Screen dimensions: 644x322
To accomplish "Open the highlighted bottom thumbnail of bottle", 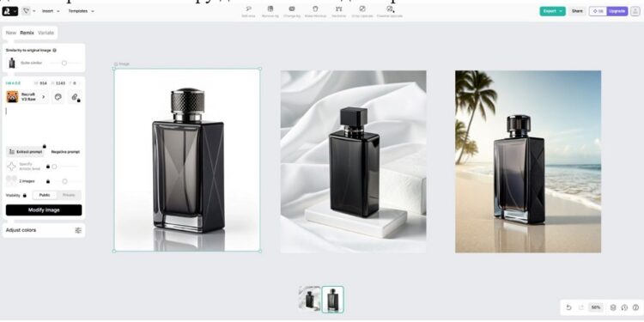I will click(332, 300).
